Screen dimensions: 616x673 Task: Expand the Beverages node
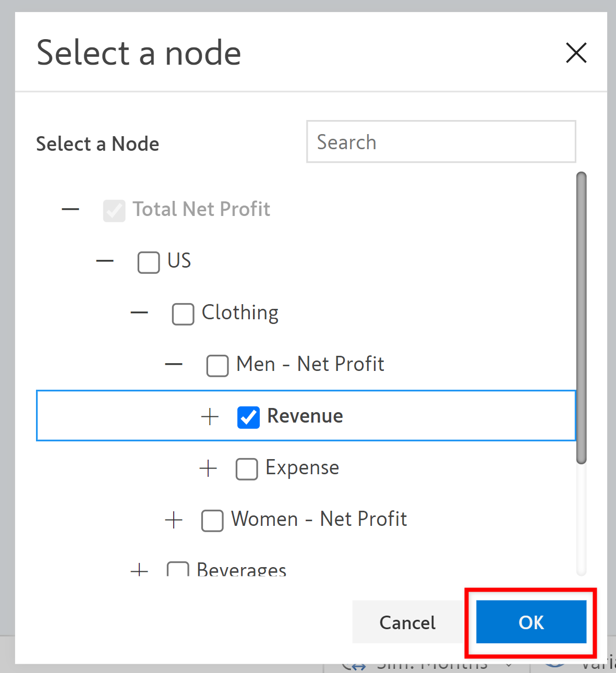[x=139, y=570]
